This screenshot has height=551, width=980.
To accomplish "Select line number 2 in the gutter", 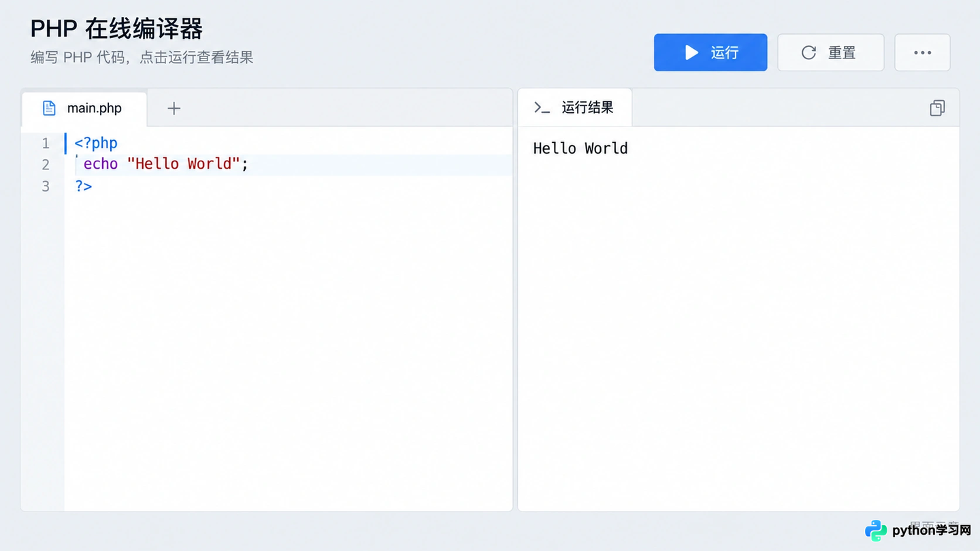I will pyautogui.click(x=46, y=165).
